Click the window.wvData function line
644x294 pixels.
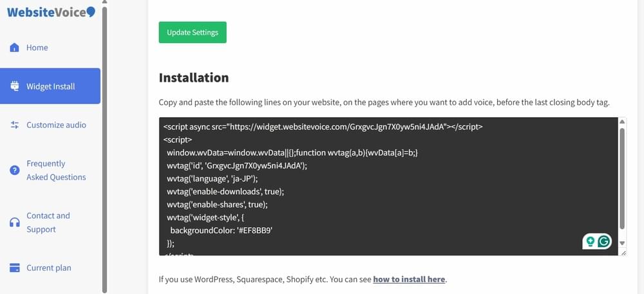[x=292, y=152]
